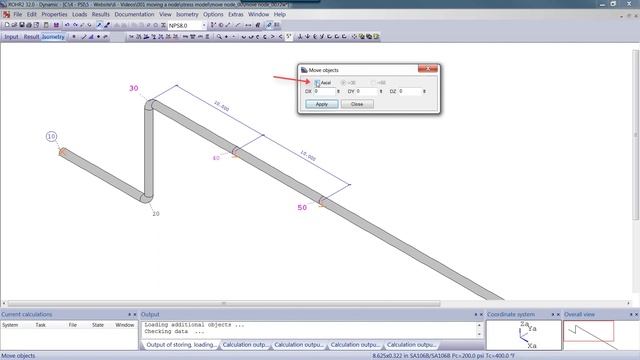Open the Options menu
640x360 pixels.
coord(213,14)
